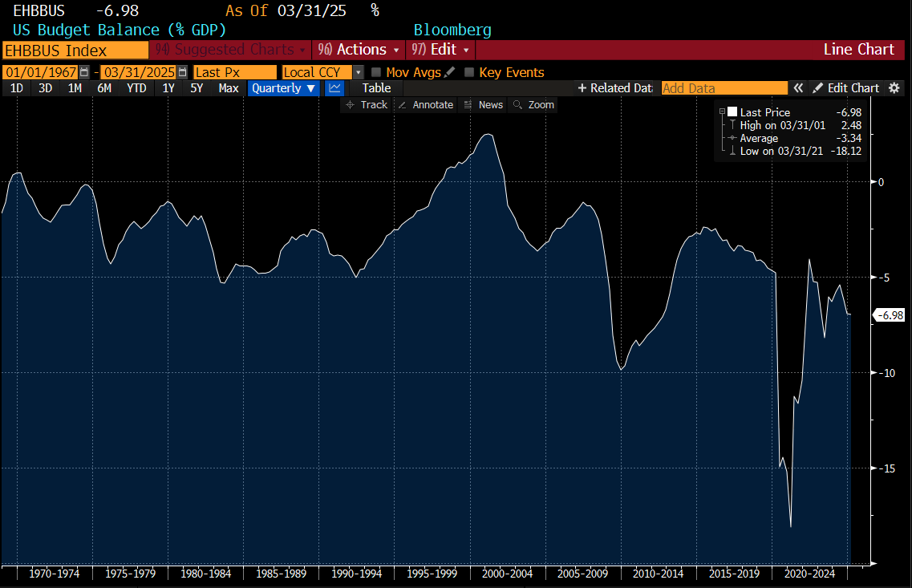Select the 6M range tab

point(104,87)
